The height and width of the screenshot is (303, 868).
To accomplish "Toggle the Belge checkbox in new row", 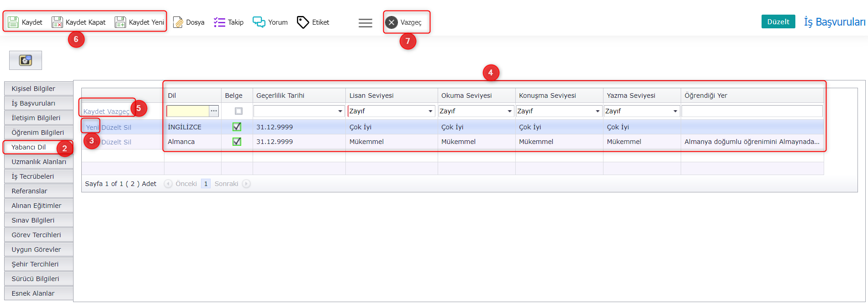I will click(x=238, y=111).
